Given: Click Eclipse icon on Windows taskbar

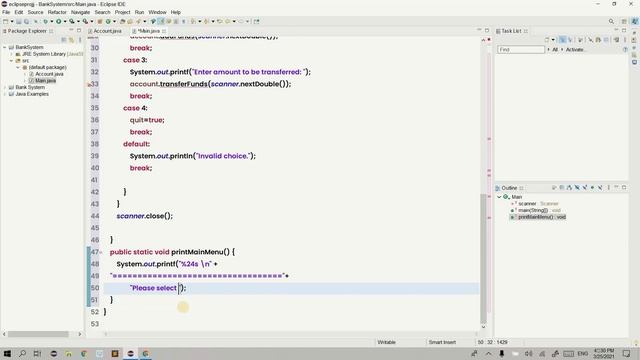Looking at the screenshot, I should tap(130, 353).
